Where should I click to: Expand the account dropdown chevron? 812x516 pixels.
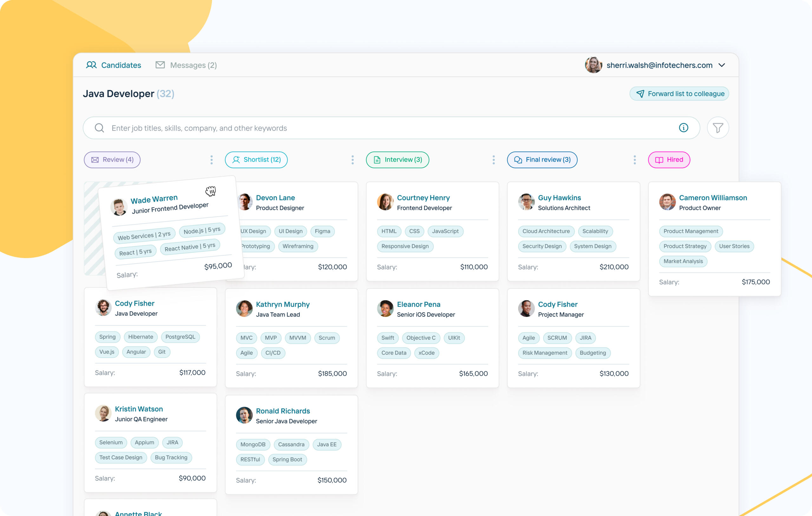(722, 65)
